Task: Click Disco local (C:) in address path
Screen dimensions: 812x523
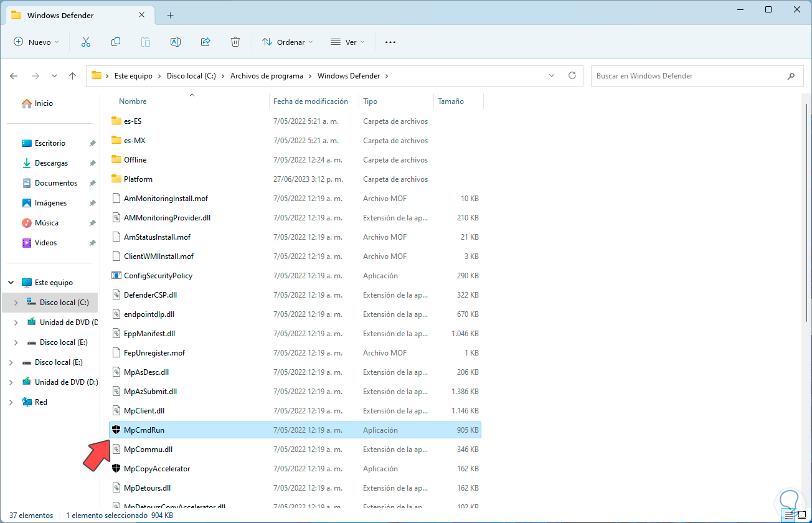Action: tap(191, 76)
